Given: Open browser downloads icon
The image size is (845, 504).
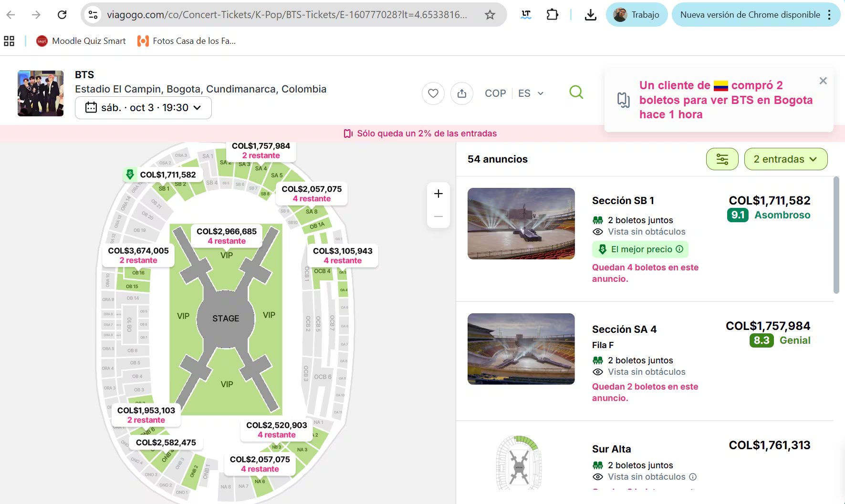Looking at the screenshot, I should pos(590,14).
